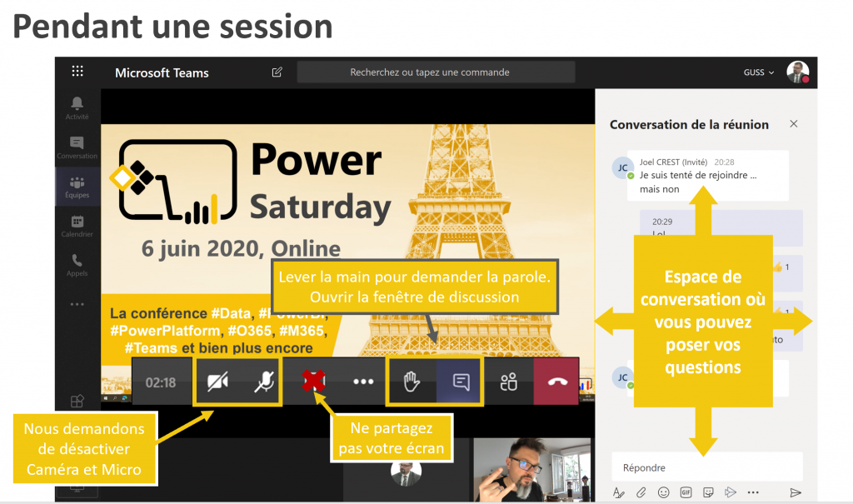Click the message "Je suis tenté de rejoindre"

[x=698, y=182]
